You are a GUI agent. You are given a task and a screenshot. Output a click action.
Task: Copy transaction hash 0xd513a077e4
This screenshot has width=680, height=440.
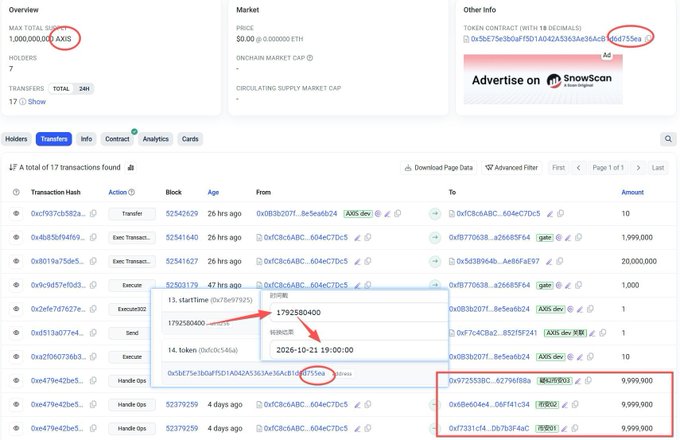click(x=93, y=332)
